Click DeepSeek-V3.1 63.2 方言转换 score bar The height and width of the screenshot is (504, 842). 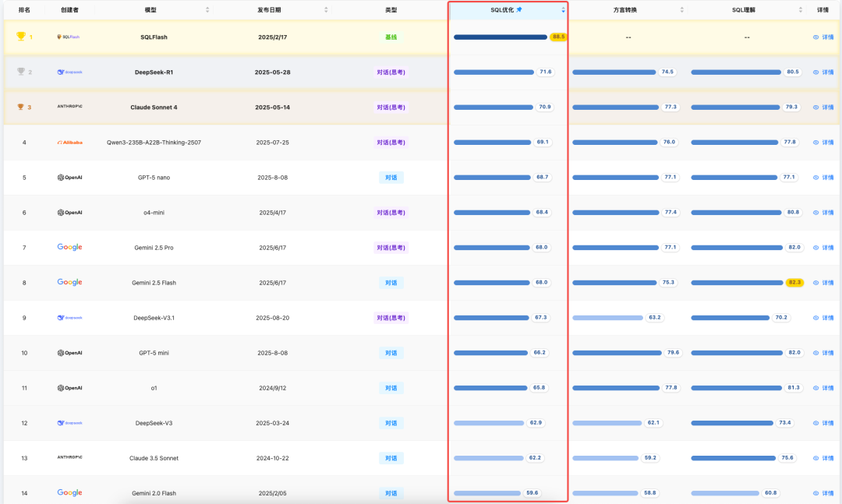(x=608, y=318)
